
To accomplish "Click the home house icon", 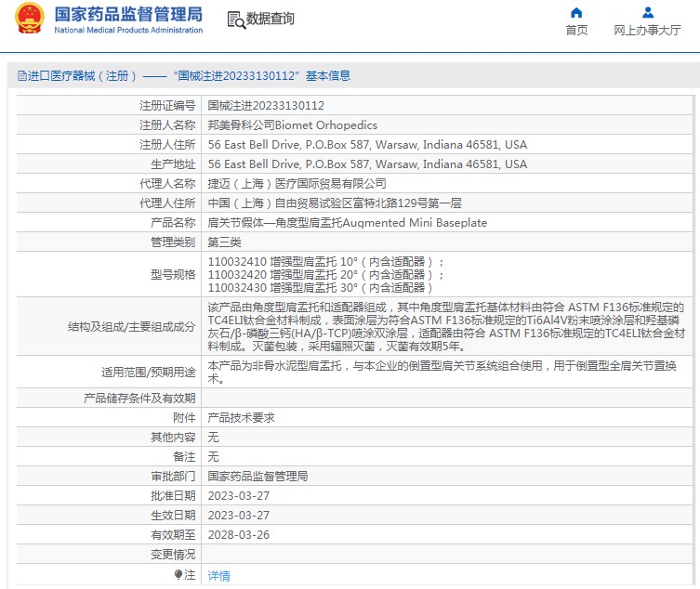I will pyautogui.click(x=576, y=12).
